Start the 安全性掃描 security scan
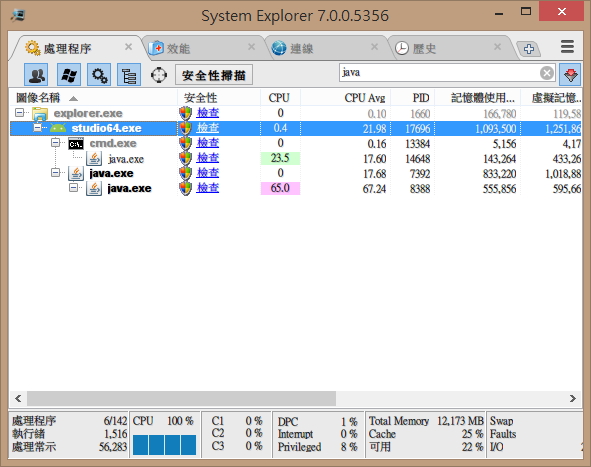 214,75
